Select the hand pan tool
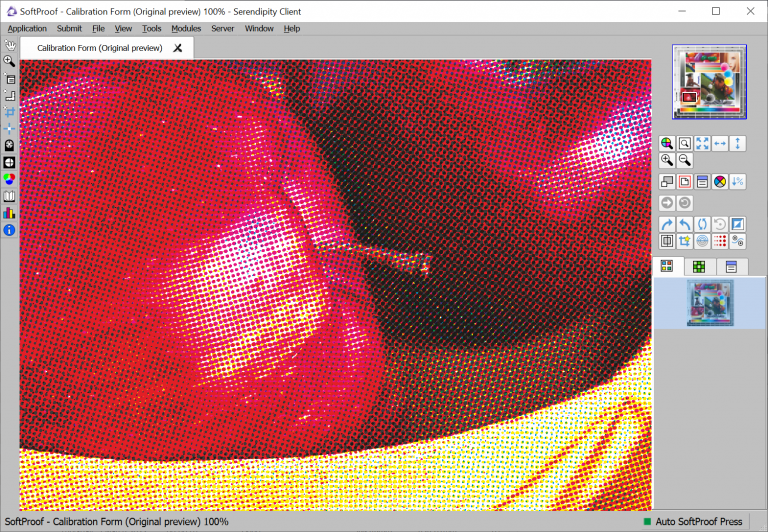The height and width of the screenshot is (532, 768). pos(9,45)
